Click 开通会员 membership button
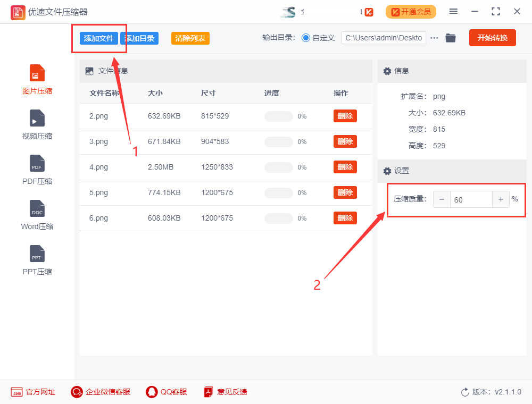This screenshot has width=532, height=404. point(411,12)
